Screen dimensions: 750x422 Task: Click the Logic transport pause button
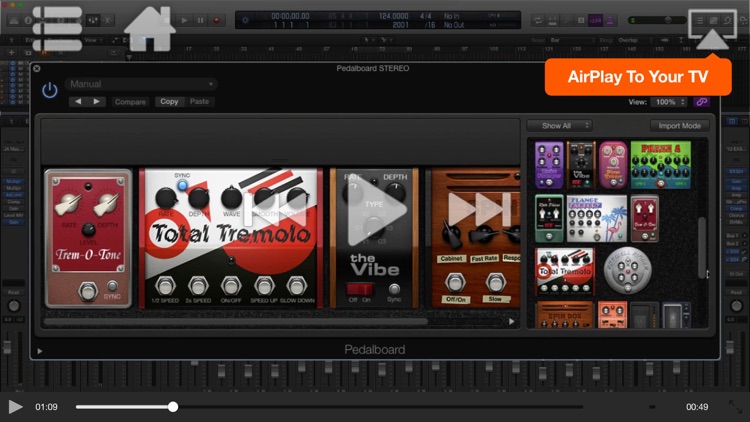[200, 20]
